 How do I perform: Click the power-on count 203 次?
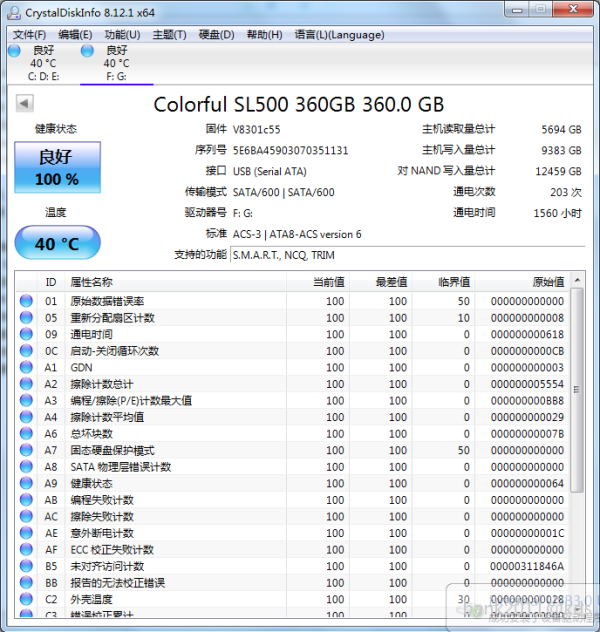pos(566,192)
